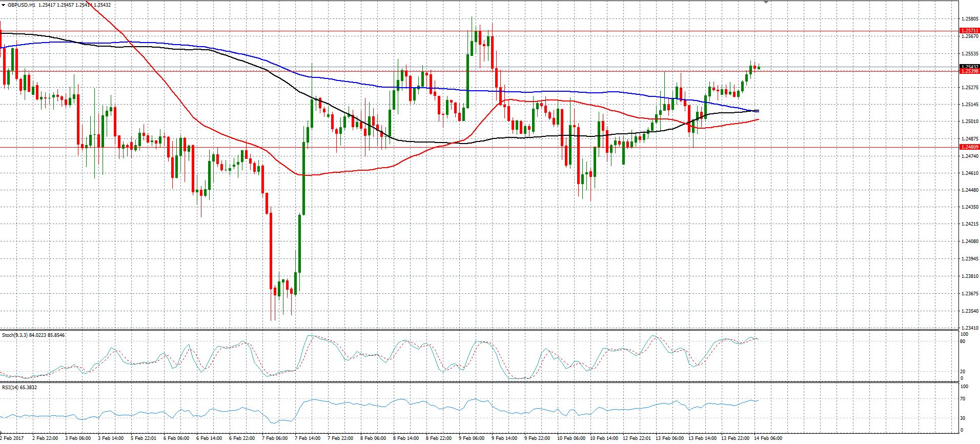The height and width of the screenshot is (444, 980).
Task: Click the 1.24740 price scale label
Action: [x=970, y=156]
